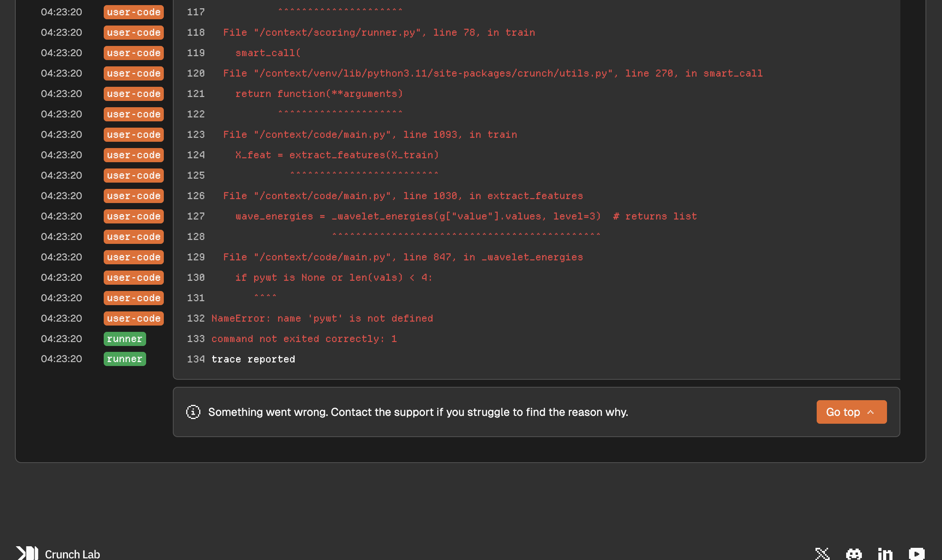The width and height of the screenshot is (942, 560).
Task: Click the runner tag on line 134
Action: pos(125,359)
